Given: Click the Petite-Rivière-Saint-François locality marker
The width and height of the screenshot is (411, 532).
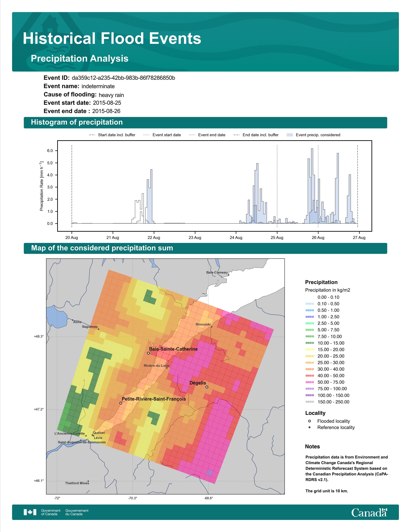Looking at the screenshot, I should coord(121,403).
